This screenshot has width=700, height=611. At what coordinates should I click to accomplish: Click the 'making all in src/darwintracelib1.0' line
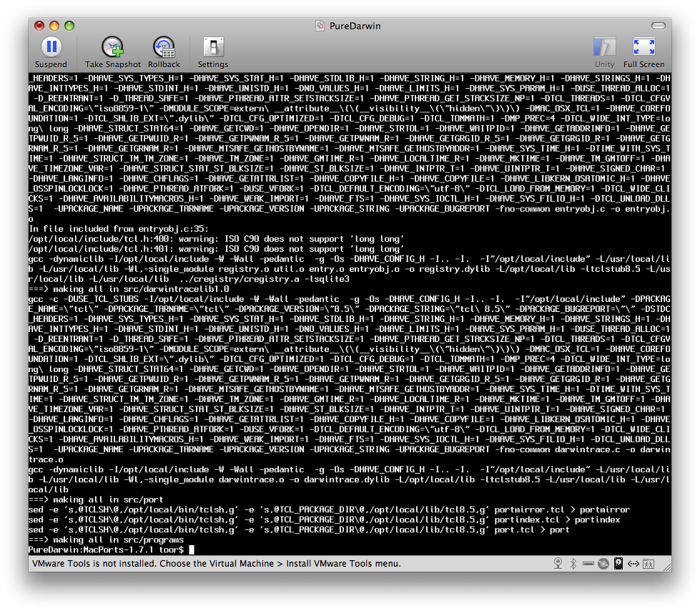tap(129, 289)
